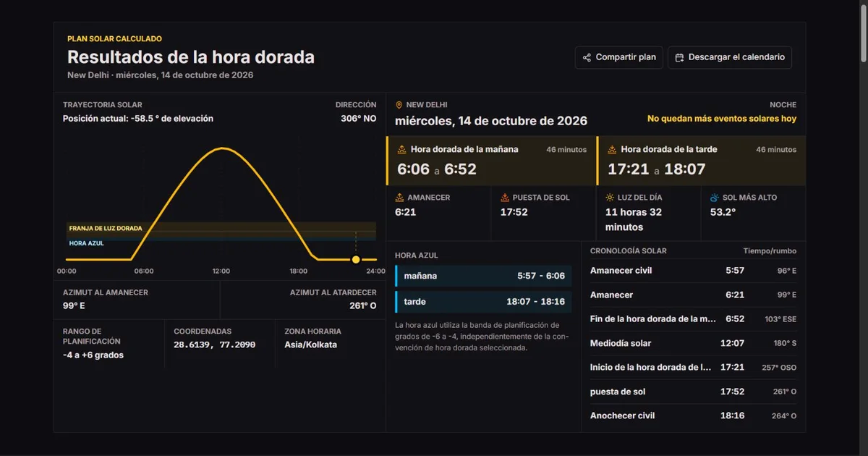This screenshot has width=868, height=456.
Task: Click the AMANECER sunrise icon
Action: click(x=399, y=198)
